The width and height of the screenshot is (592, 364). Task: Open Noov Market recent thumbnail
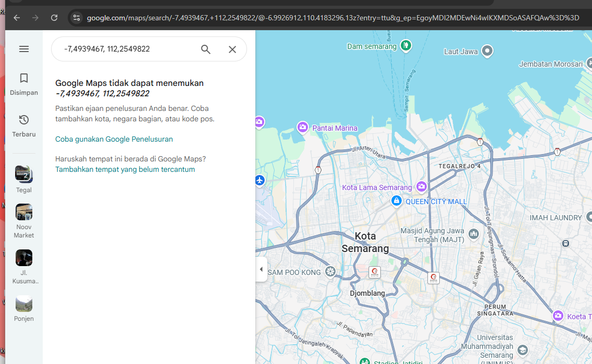(x=24, y=212)
